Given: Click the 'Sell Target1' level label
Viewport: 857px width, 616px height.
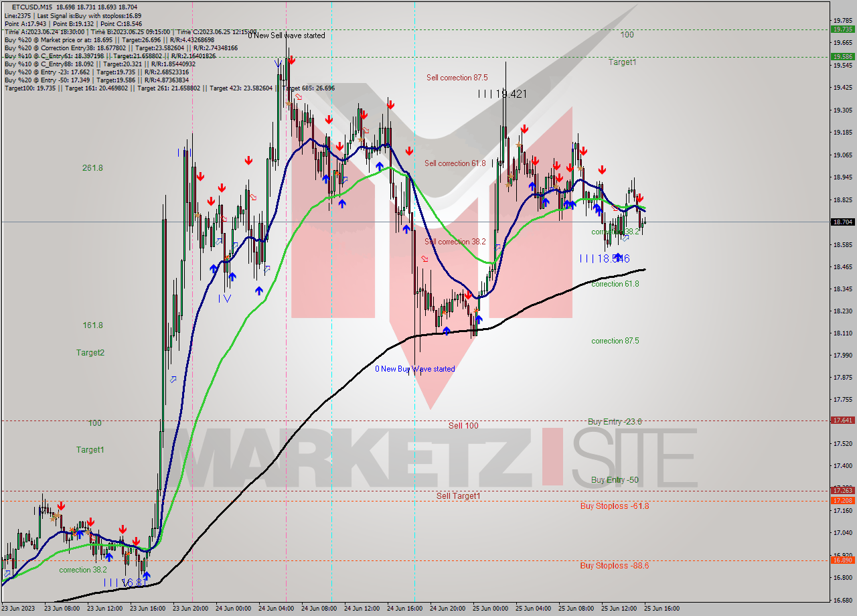Looking at the screenshot, I should [x=459, y=496].
